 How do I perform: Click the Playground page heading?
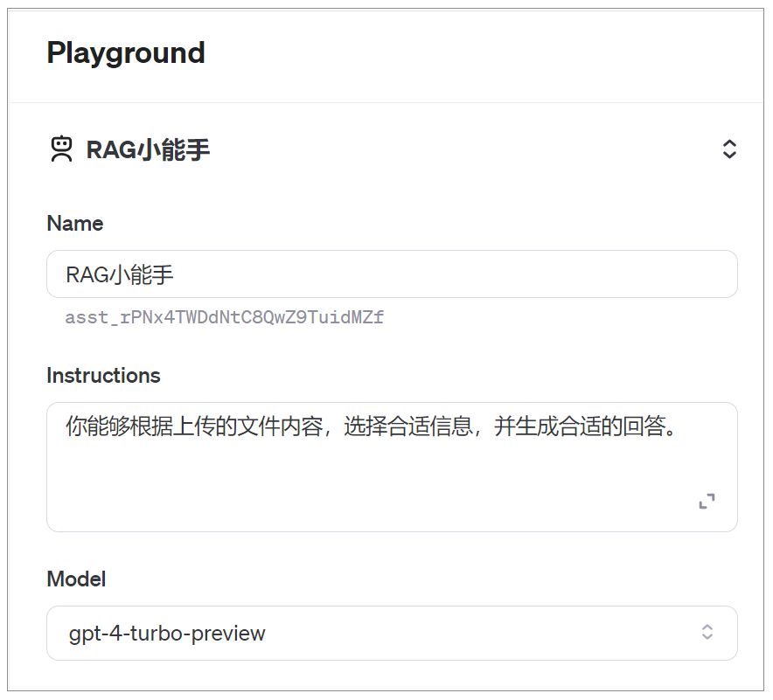tap(126, 53)
